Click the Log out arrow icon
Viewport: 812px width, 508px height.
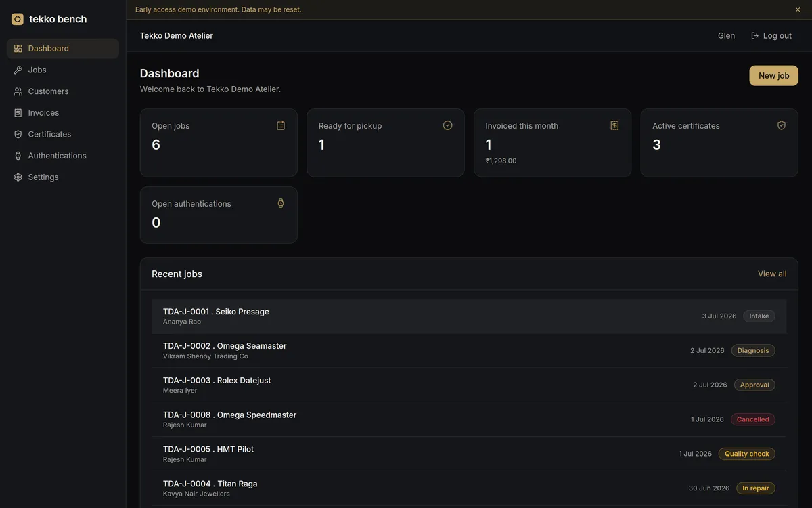[x=755, y=36]
